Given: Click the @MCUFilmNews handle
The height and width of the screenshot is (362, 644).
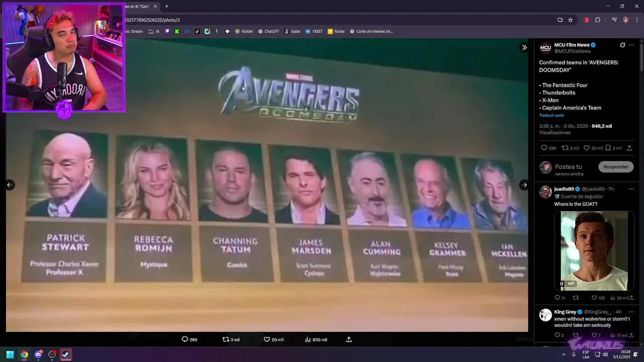Looking at the screenshot, I should tap(573, 51).
